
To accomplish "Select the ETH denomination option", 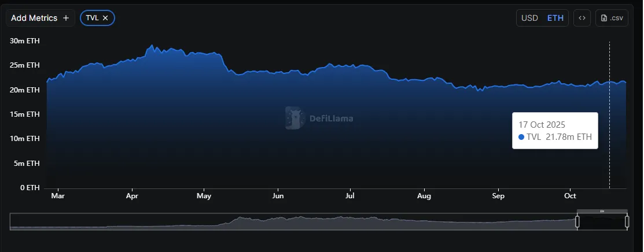I will point(555,18).
